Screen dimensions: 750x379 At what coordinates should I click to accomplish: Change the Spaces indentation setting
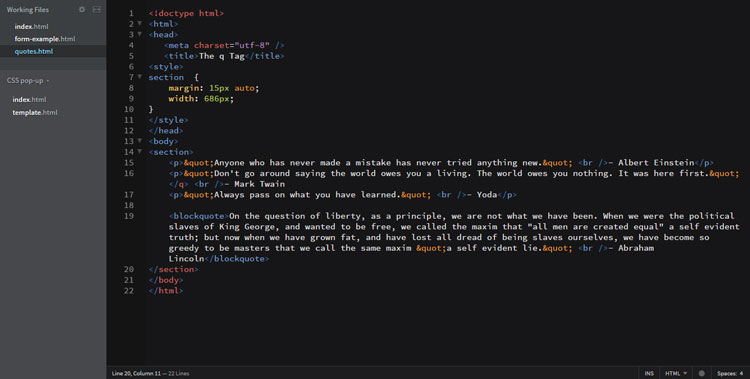coord(730,373)
